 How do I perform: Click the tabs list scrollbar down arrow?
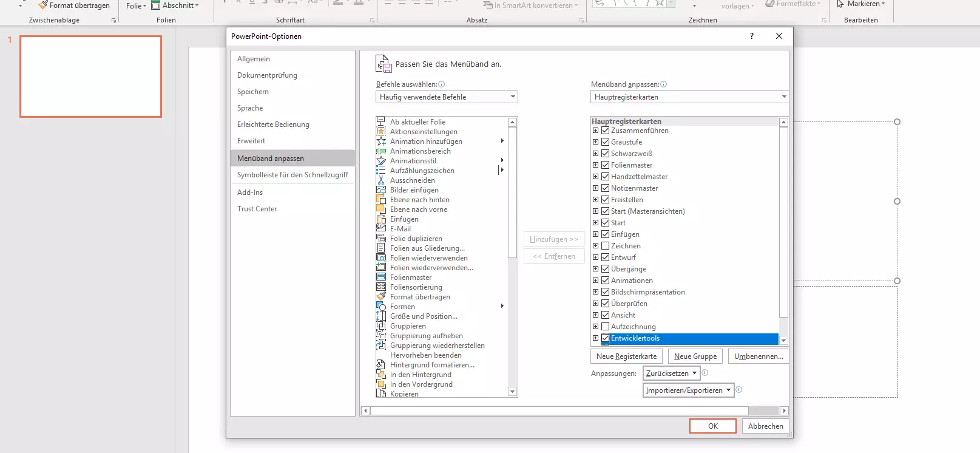tap(783, 341)
